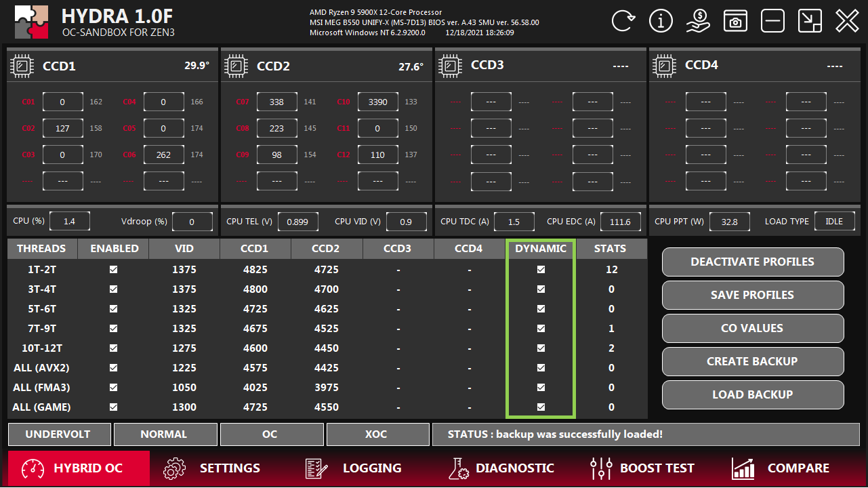Switch to the HYBRID OC tab
Viewport: 868px width, 488px height.
[79, 468]
